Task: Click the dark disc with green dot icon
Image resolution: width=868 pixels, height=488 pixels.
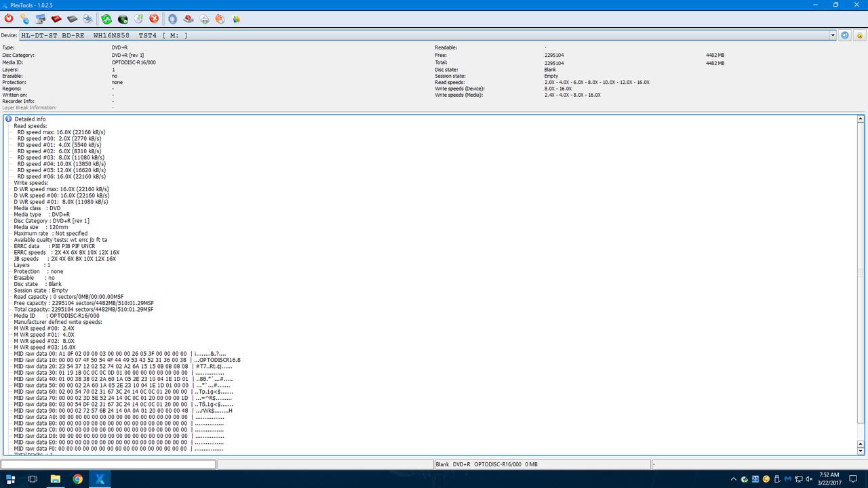Action: click(123, 19)
